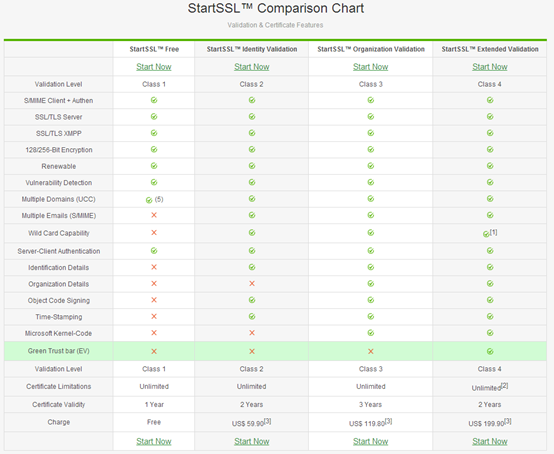Click the StartSSL Comparison Chart title
Image resolution: width=554 pixels, height=454 pixels.
click(276, 8)
